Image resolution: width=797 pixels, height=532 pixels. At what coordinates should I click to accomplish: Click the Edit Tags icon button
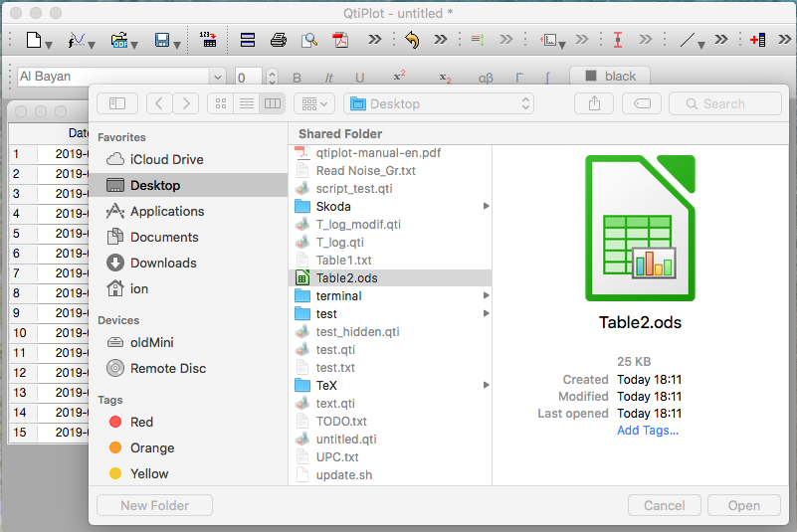point(642,103)
